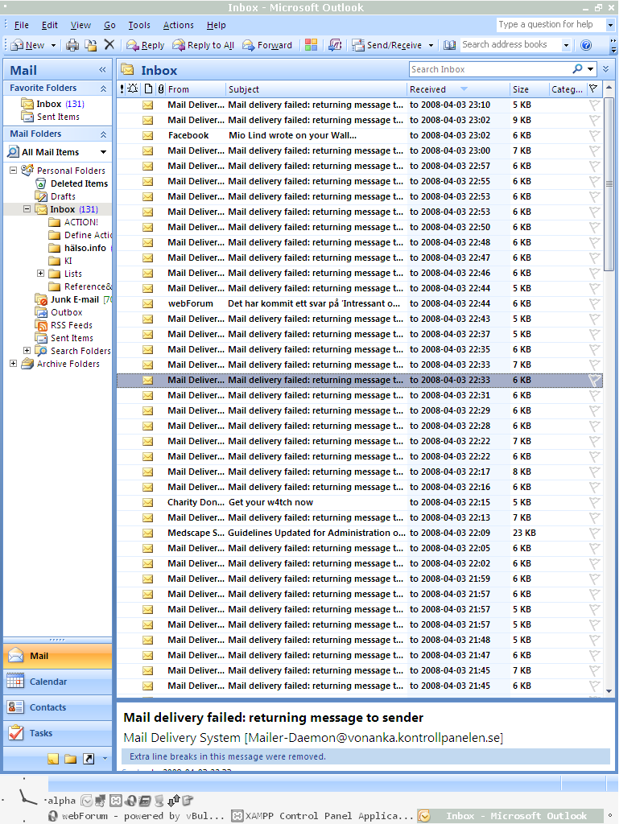
Task: Click the message list vertical scrollbar thumb
Action: 609,184
